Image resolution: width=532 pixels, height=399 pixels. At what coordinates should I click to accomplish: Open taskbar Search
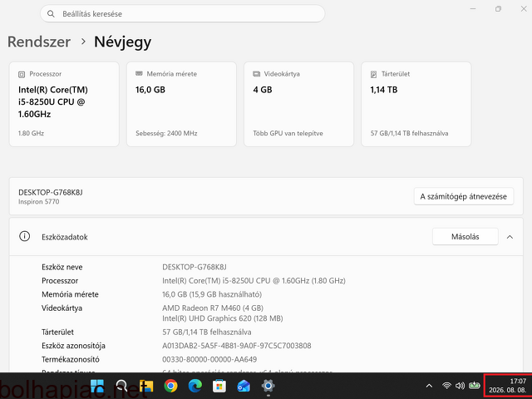point(121,386)
